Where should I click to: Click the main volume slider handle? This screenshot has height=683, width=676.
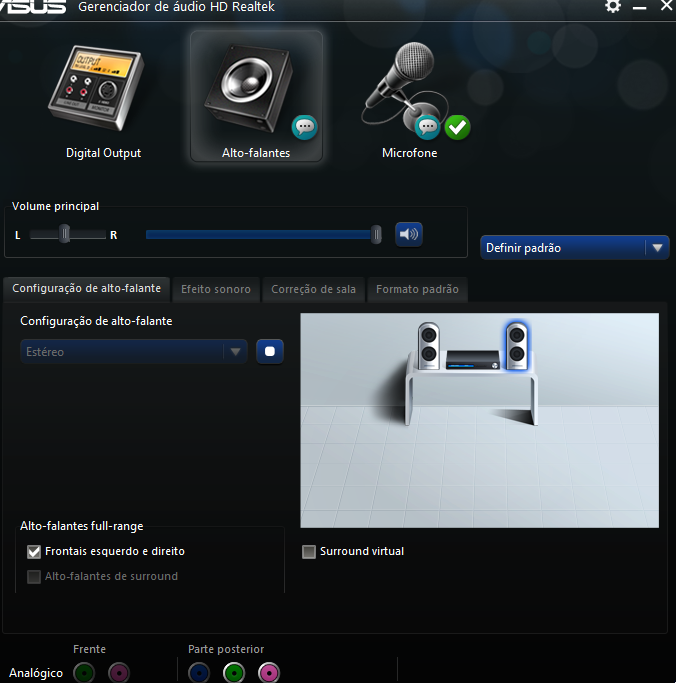376,234
